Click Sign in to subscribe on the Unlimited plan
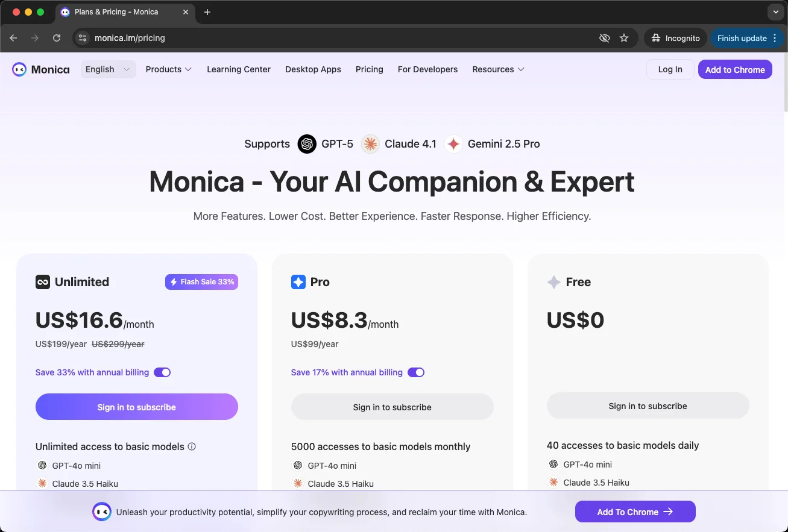788x532 pixels. (136, 407)
